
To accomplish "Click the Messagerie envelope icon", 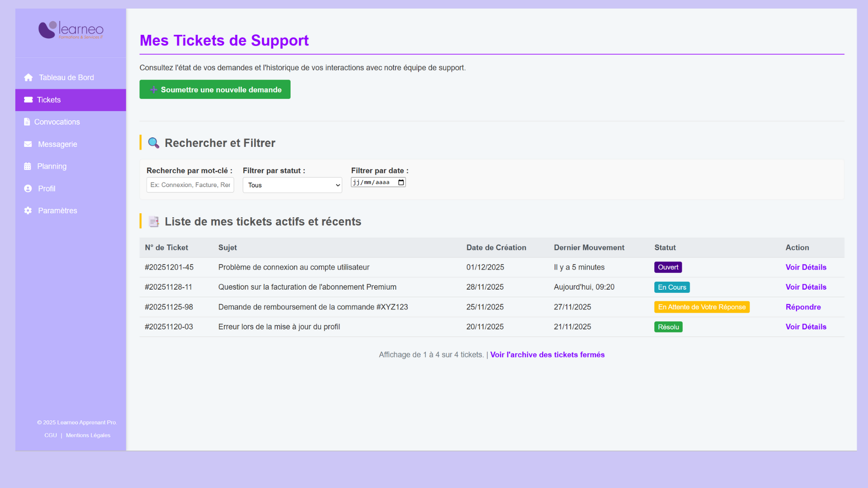I will point(28,144).
